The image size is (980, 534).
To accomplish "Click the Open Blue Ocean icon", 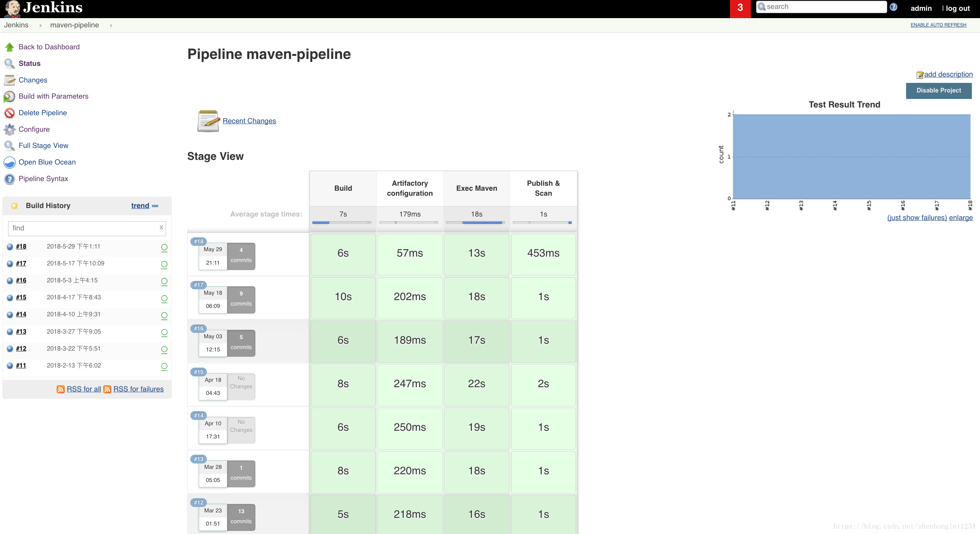I will pyautogui.click(x=10, y=162).
